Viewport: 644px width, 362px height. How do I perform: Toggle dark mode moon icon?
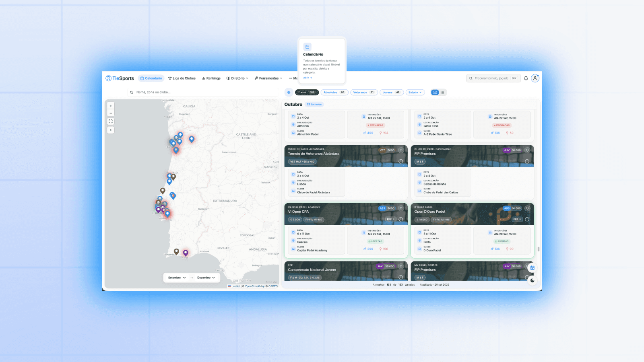[532, 280]
